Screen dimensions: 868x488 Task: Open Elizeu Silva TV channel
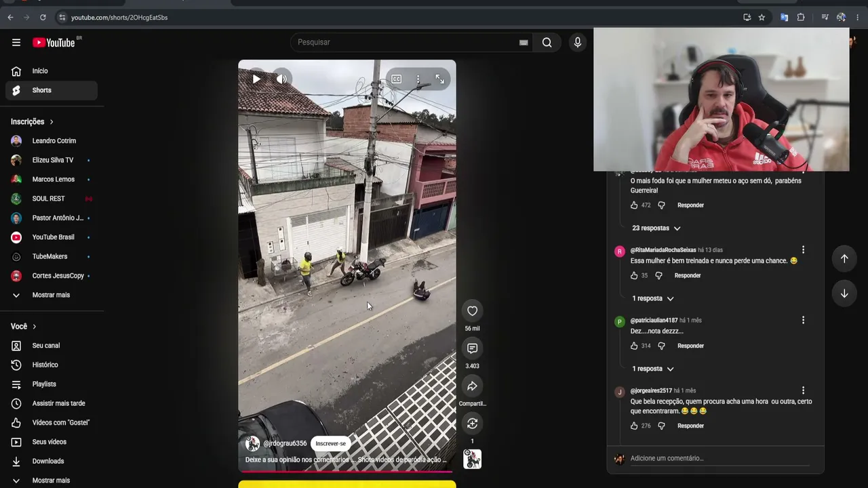52,160
